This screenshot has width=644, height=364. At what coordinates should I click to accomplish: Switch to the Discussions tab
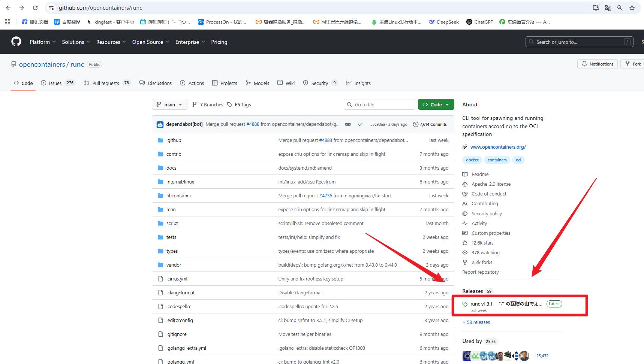point(156,83)
